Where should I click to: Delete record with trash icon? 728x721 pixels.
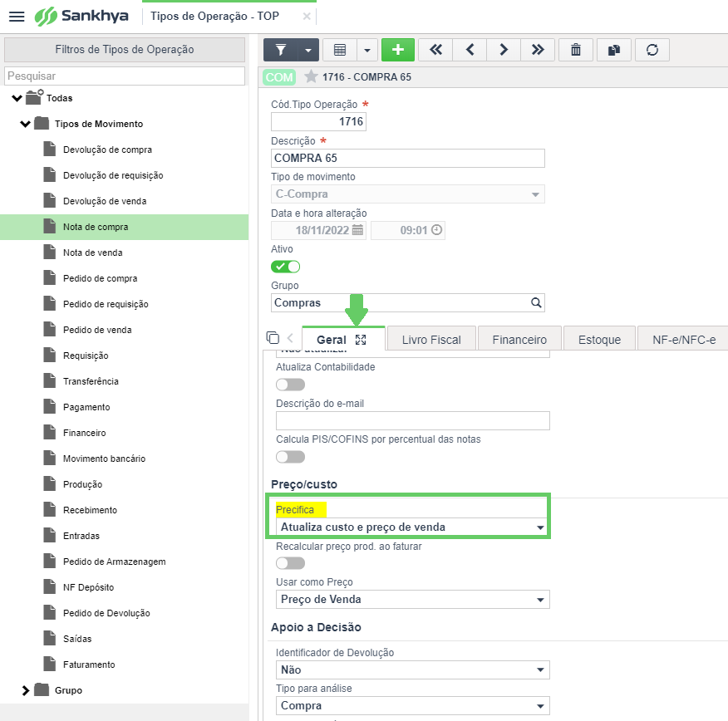[x=576, y=50]
